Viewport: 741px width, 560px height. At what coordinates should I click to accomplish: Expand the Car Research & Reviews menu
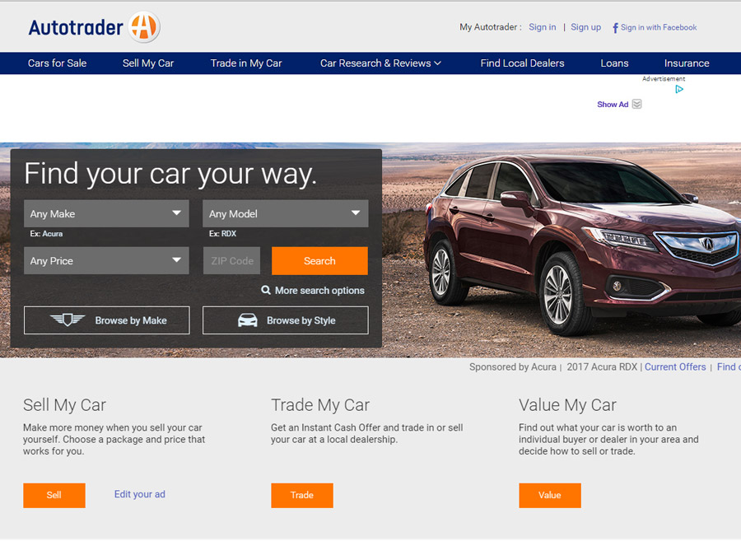(380, 63)
